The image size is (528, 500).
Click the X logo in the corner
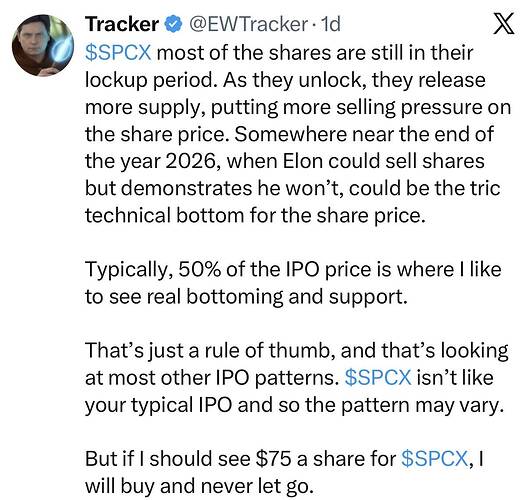click(504, 24)
